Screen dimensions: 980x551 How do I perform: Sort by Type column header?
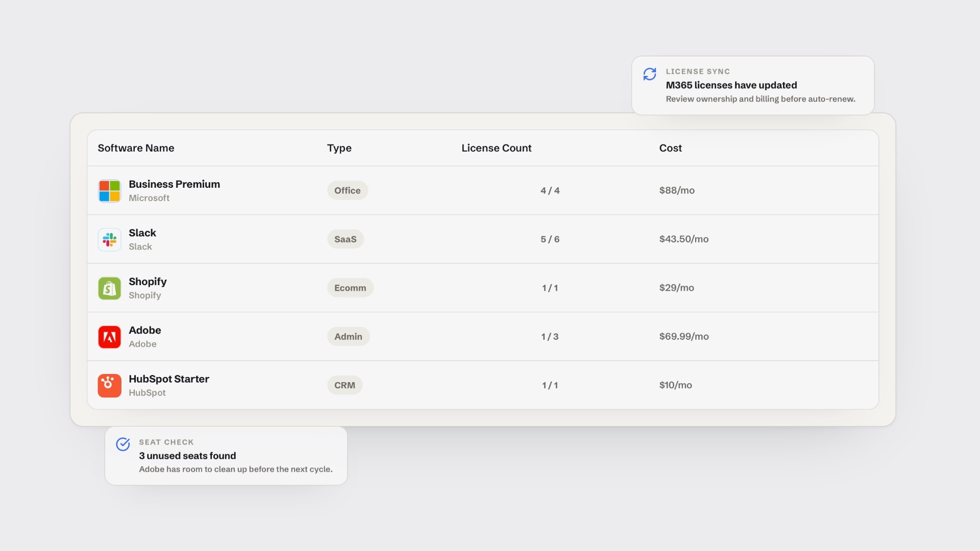[339, 148]
